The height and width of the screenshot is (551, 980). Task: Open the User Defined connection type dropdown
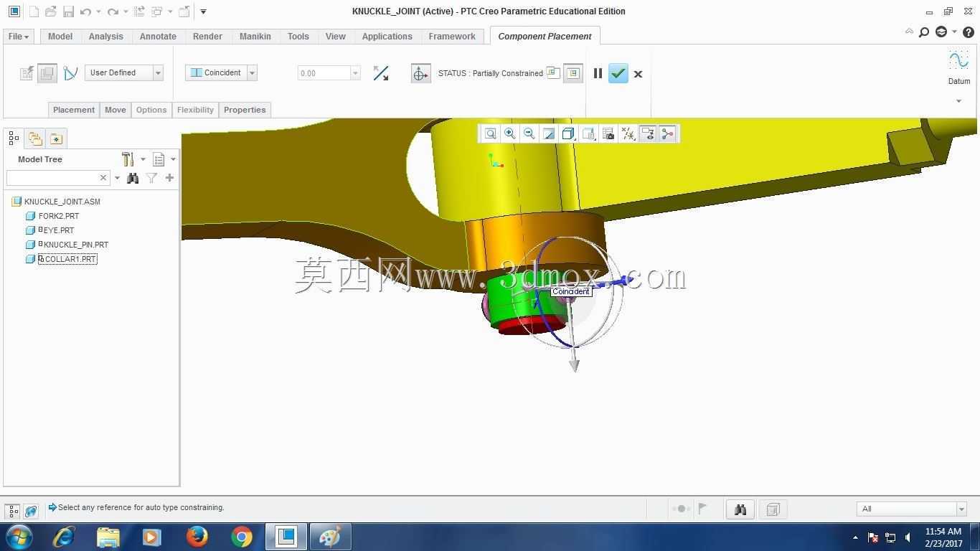158,72
